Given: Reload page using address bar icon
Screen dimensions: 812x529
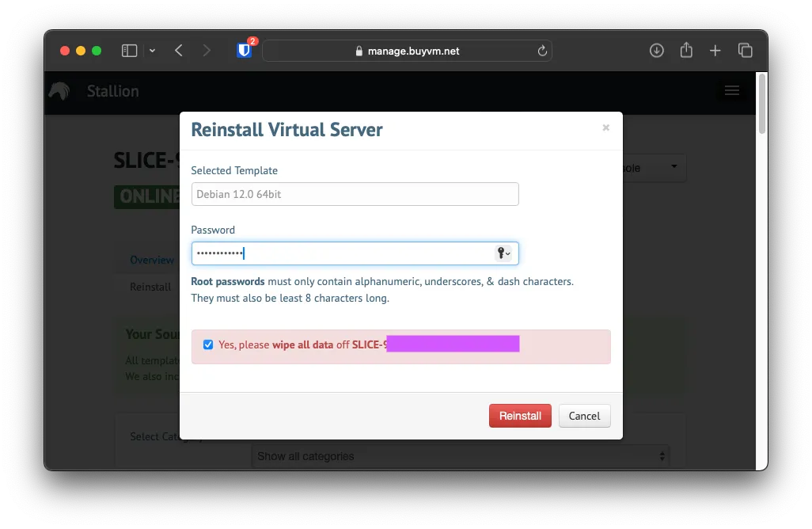Looking at the screenshot, I should (x=542, y=51).
